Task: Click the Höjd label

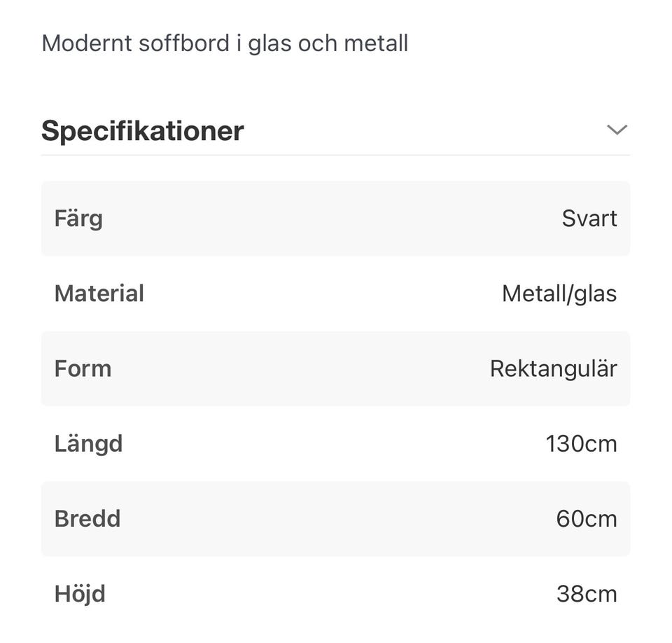Action: pos(80,593)
